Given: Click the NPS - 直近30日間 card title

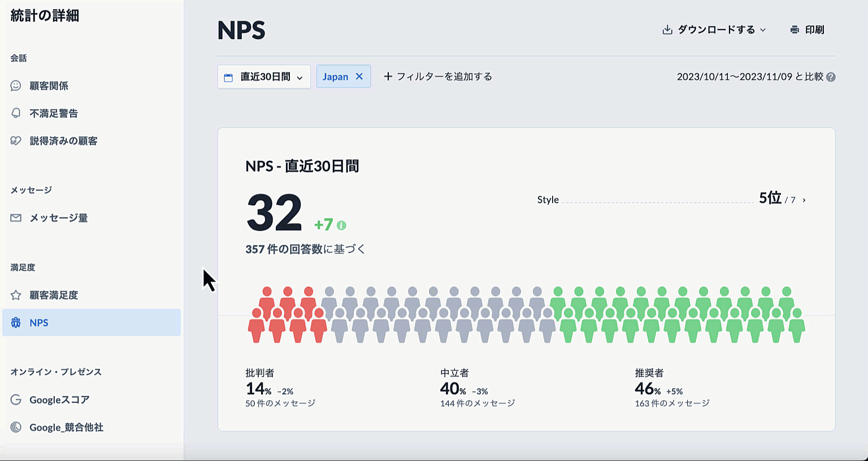Looking at the screenshot, I should [x=302, y=166].
